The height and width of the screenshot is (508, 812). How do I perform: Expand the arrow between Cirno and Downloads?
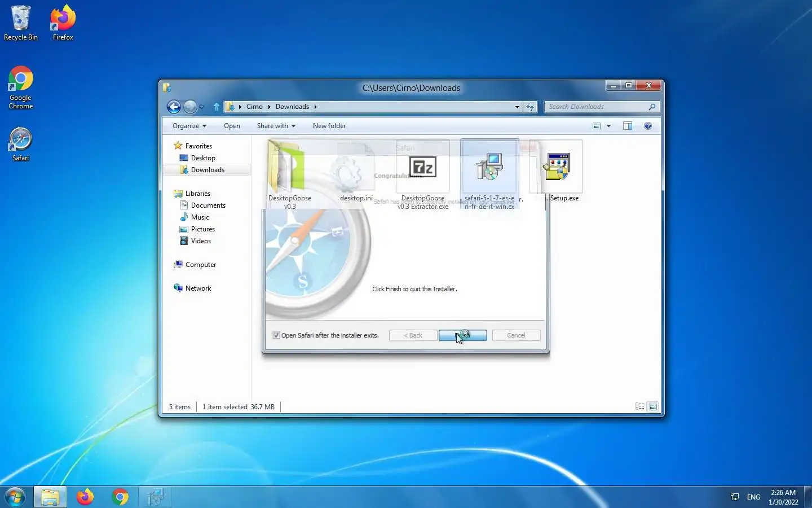(x=269, y=107)
